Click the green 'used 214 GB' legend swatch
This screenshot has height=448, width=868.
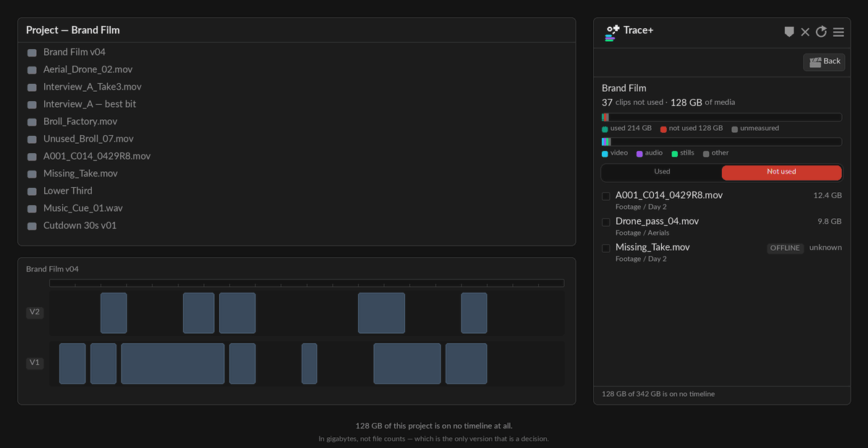coord(605,129)
